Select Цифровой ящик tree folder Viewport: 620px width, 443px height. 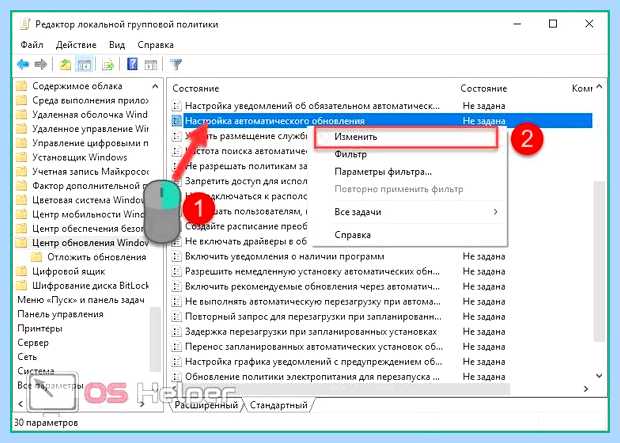coord(68,271)
